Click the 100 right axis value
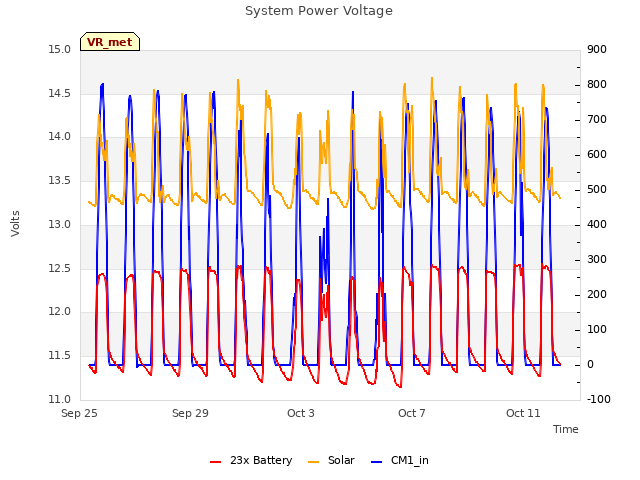 (x=597, y=329)
